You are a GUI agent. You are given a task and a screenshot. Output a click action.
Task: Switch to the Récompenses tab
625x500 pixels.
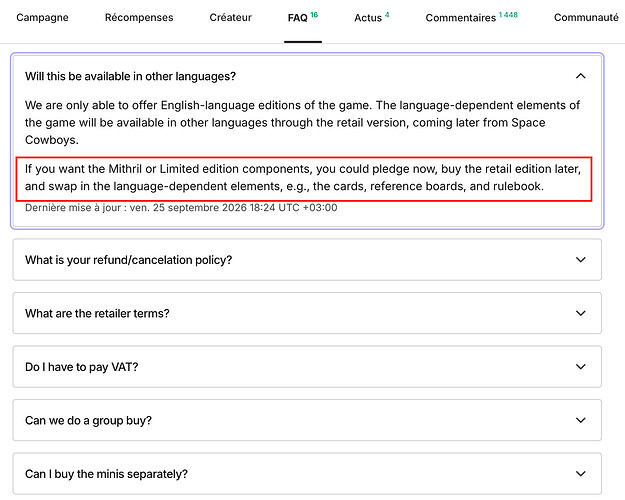point(139,18)
